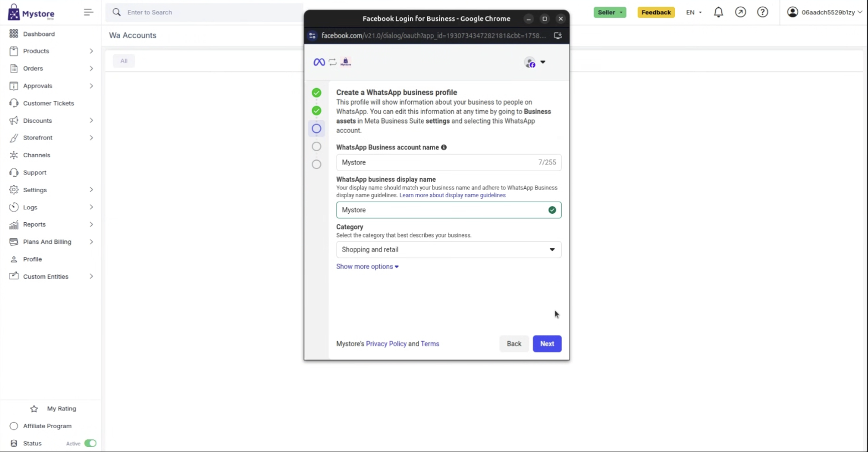Select the All tab
The image size is (868, 452).
(x=124, y=61)
